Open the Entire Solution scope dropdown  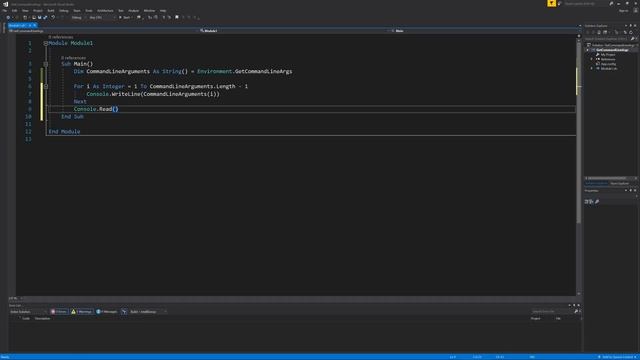click(x=28, y=312)
